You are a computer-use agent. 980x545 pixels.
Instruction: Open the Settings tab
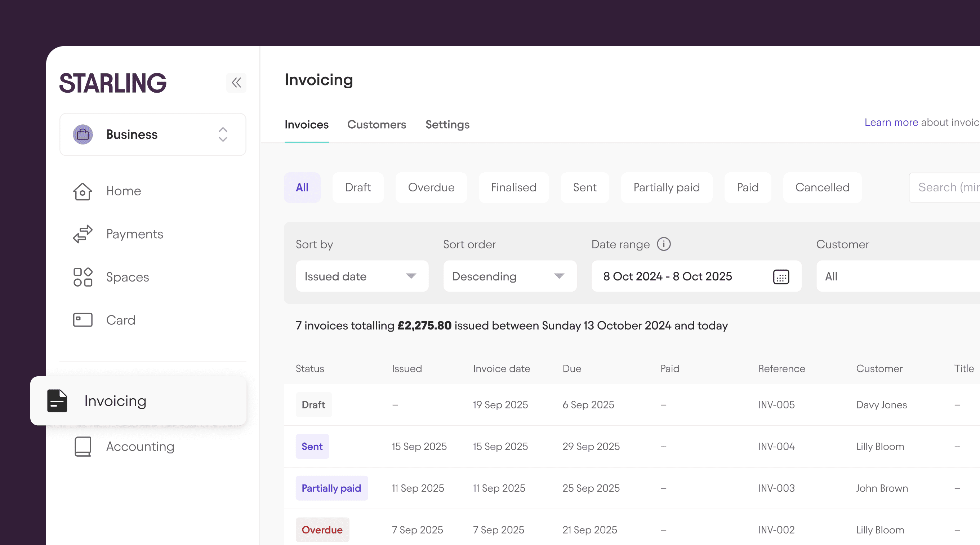click(x=447, y=124)
